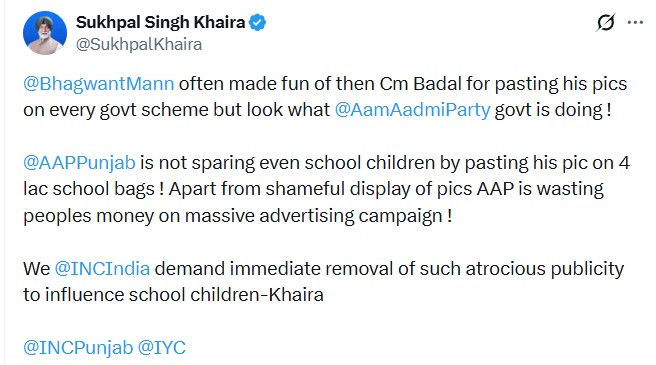The width and height of the screenshot is (656, 365).
Task: Follow the @AAPPunjab mention link
Action: click(x=79, y=162)
